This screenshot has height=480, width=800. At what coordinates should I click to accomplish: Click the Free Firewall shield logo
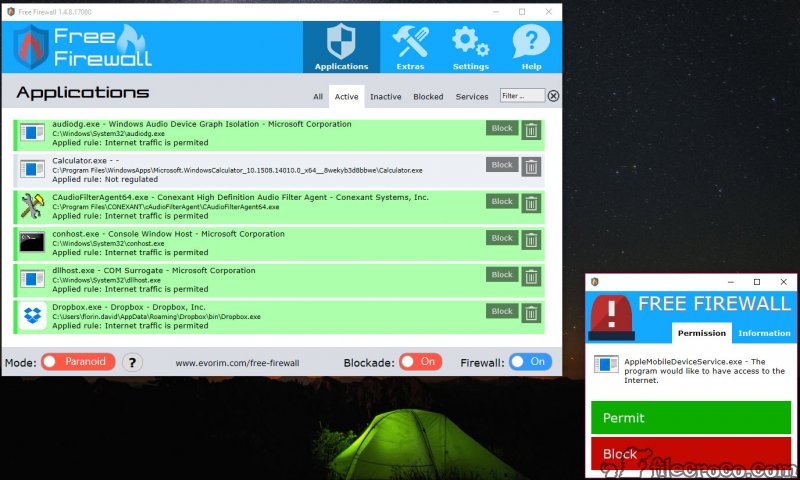(31, 47)
